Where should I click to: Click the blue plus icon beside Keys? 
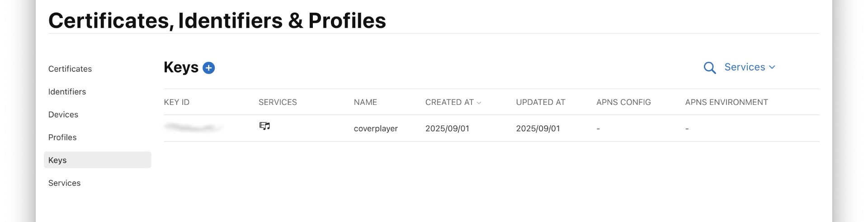208,68
